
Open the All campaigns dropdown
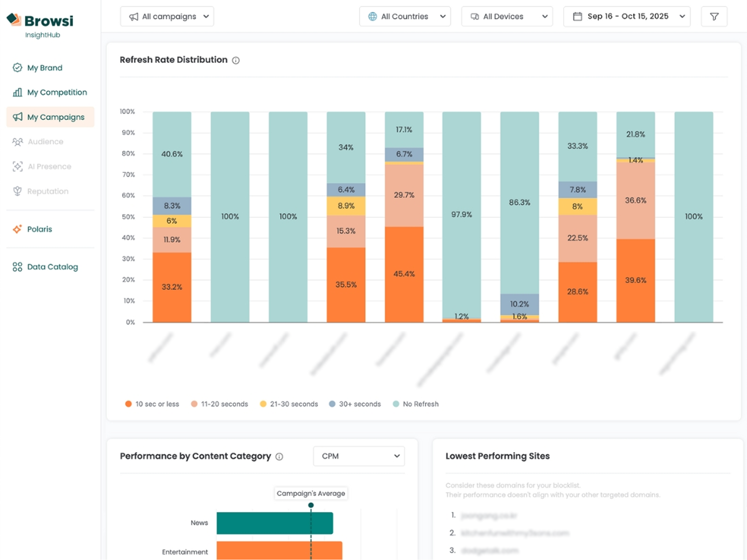coord(167,17)
